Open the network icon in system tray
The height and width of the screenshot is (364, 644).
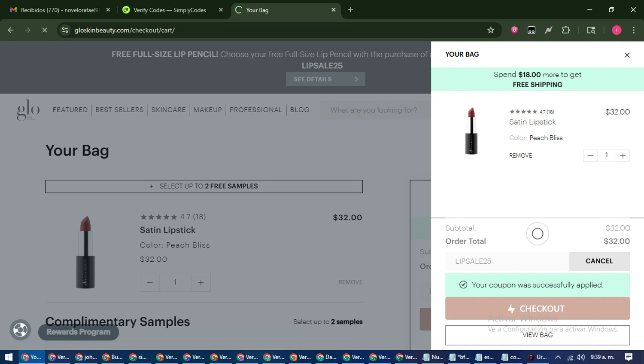570,357
